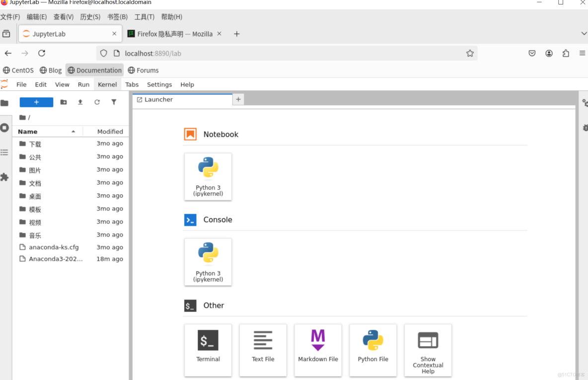Viewport: 588px width, 380px height.
Task: Toggle the file browser sidebar folder icon
Action: pyautogui.click(x=4, y=103)
